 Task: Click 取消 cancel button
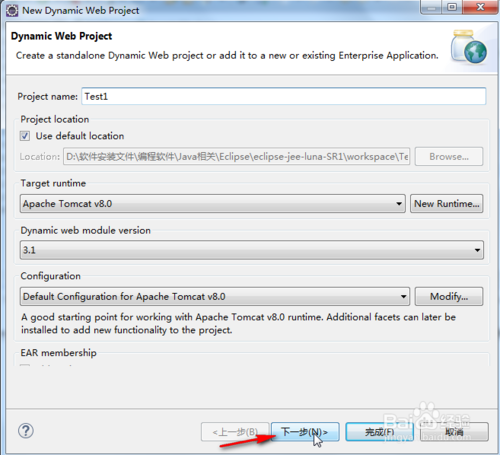tap(454, 432)
